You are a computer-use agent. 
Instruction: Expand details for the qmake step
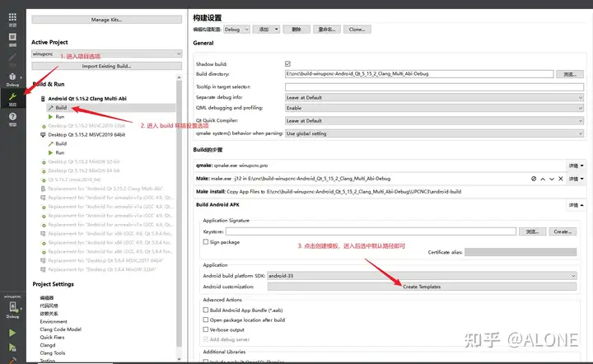[x=576, y=166]
